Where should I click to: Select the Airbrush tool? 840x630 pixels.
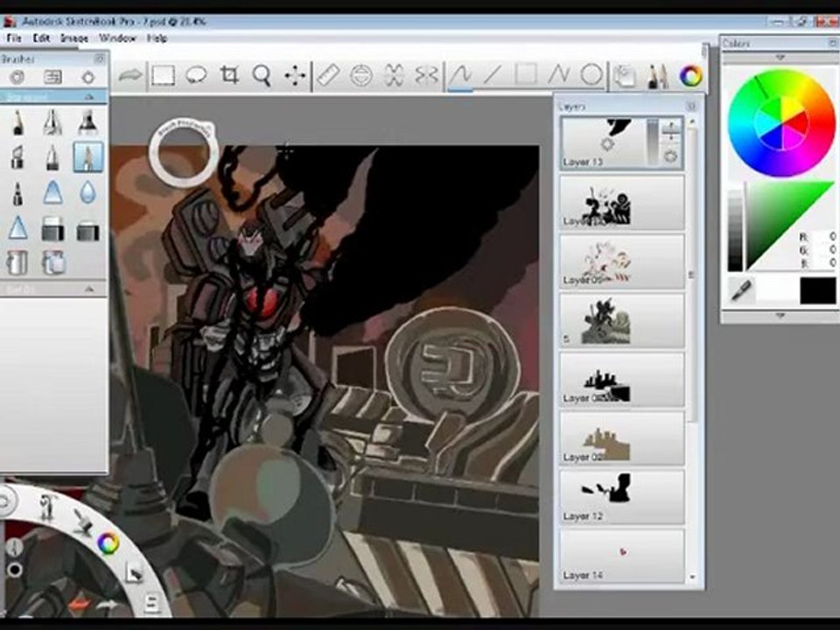pos(52,122)
